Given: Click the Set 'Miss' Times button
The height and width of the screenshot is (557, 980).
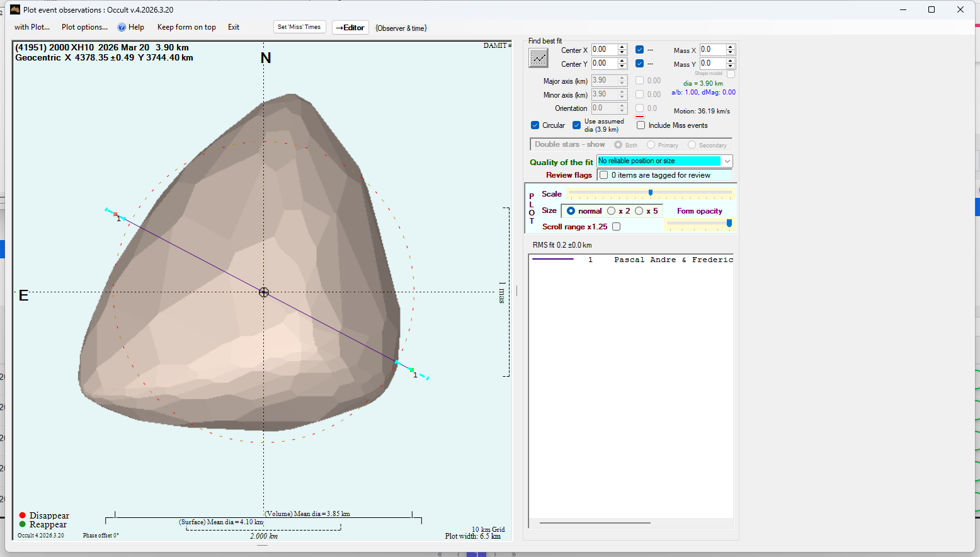Looking at the screenshot, I should (x=299, y=27).
